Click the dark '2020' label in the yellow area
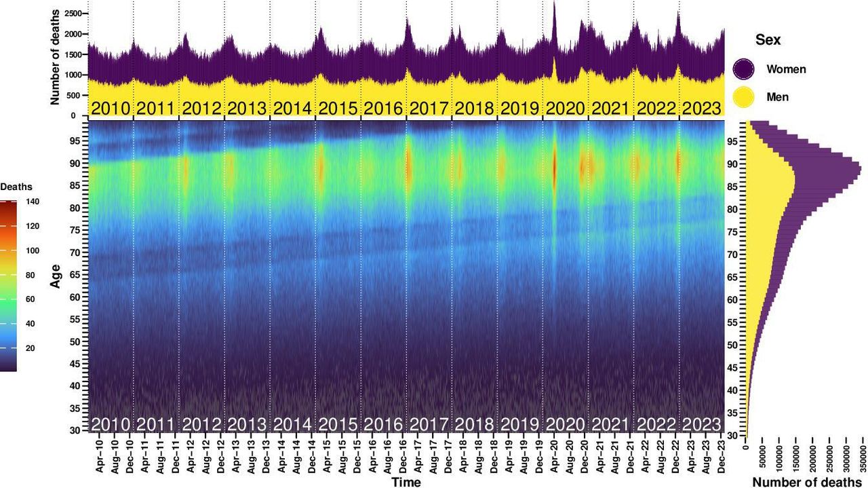The width and height of the screenshot is (868, 488). pos(566,108)
